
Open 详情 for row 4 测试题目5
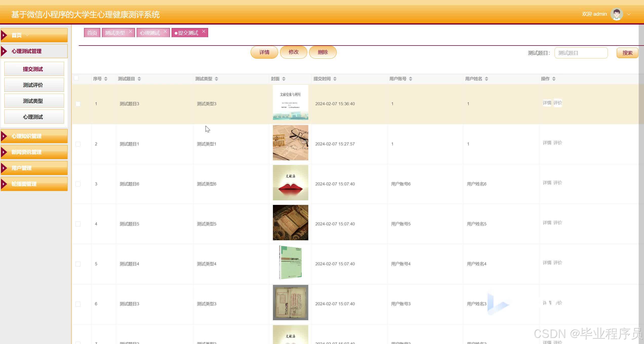click(547, 223)
